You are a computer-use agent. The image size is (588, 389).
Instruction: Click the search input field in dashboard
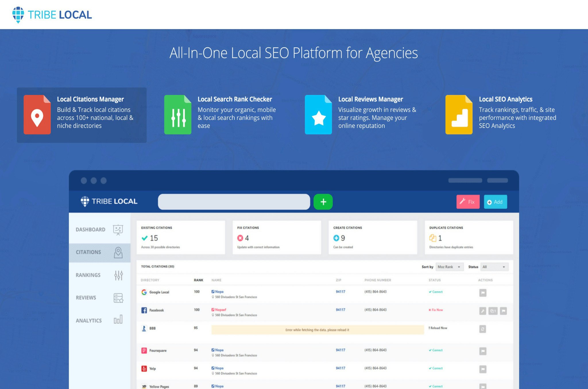point(234,202)
